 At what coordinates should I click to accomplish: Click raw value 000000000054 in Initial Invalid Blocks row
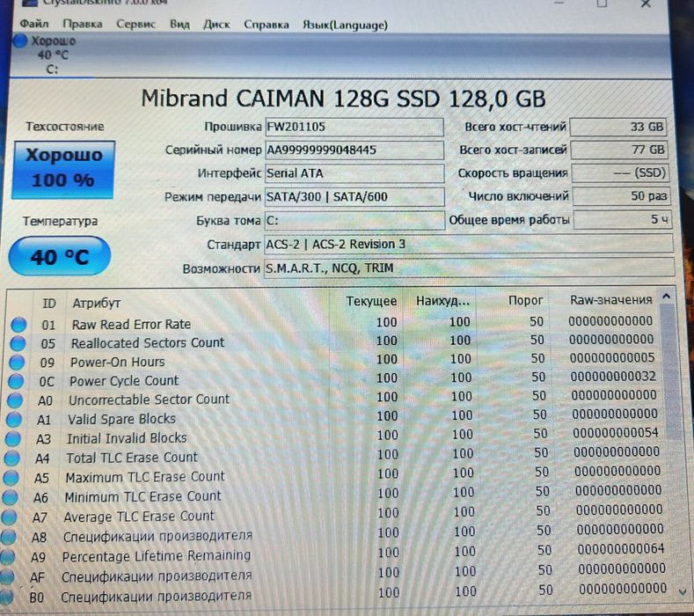(615, 433)
